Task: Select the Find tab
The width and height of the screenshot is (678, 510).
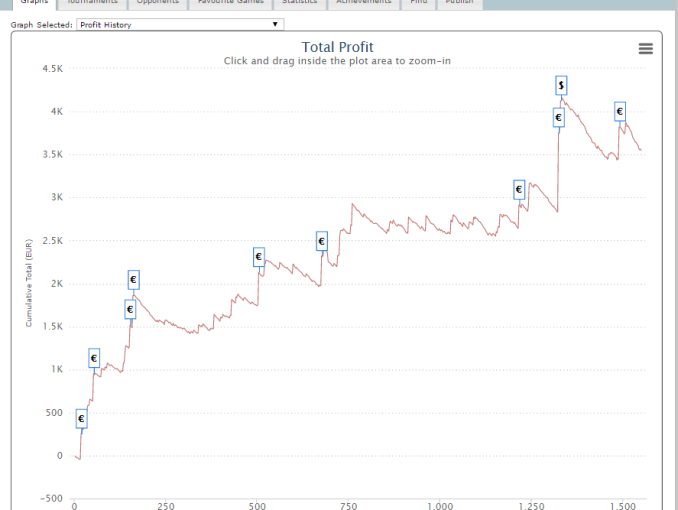Action: point(417,3)
